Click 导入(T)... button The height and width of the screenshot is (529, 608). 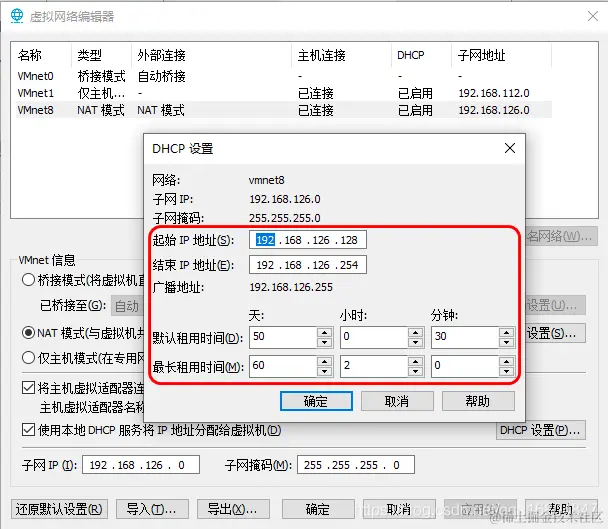click(x=152, y=509)
